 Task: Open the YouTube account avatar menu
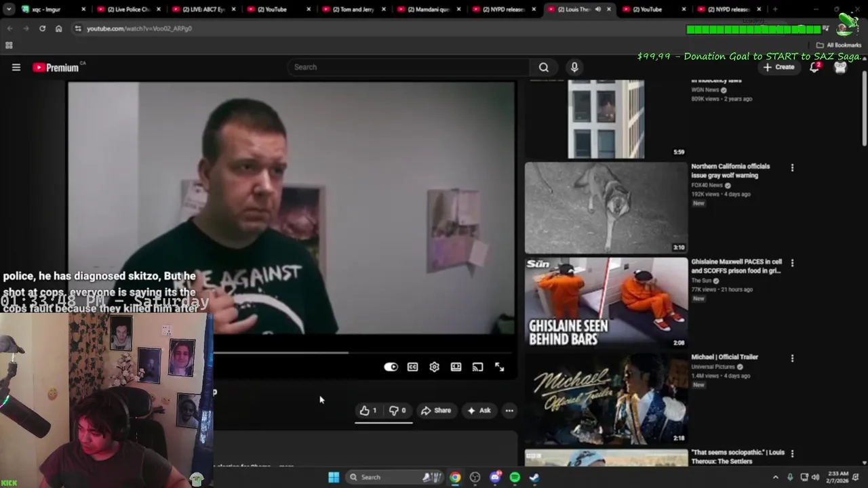[840, 67]
